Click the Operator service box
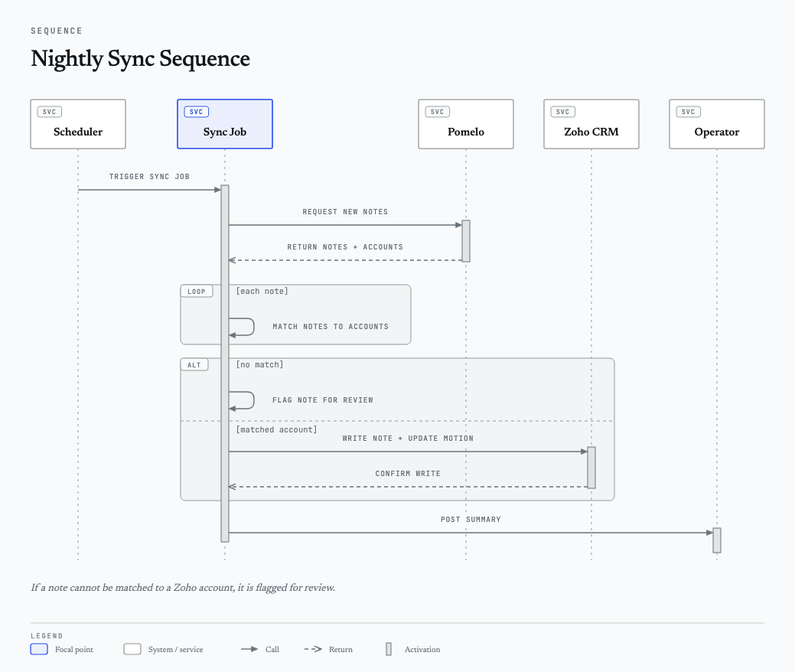The image size is (795, 672). click(x=717, y=124)
